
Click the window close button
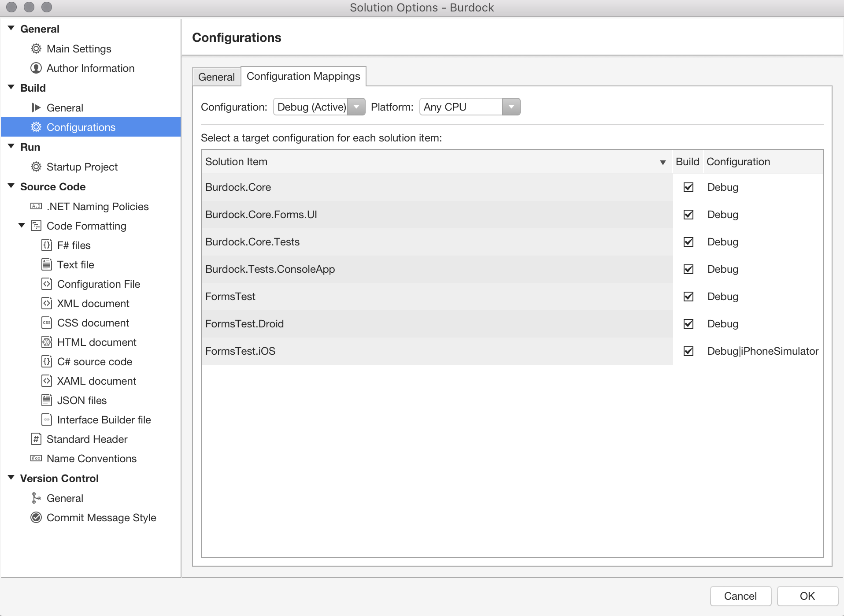tap(11, 7)
